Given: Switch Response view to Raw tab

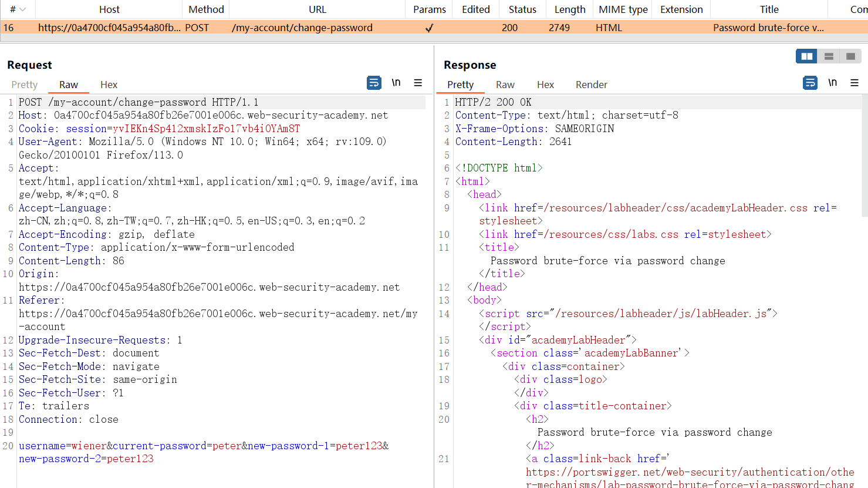Looking at the screenshot, I should 505,85.
